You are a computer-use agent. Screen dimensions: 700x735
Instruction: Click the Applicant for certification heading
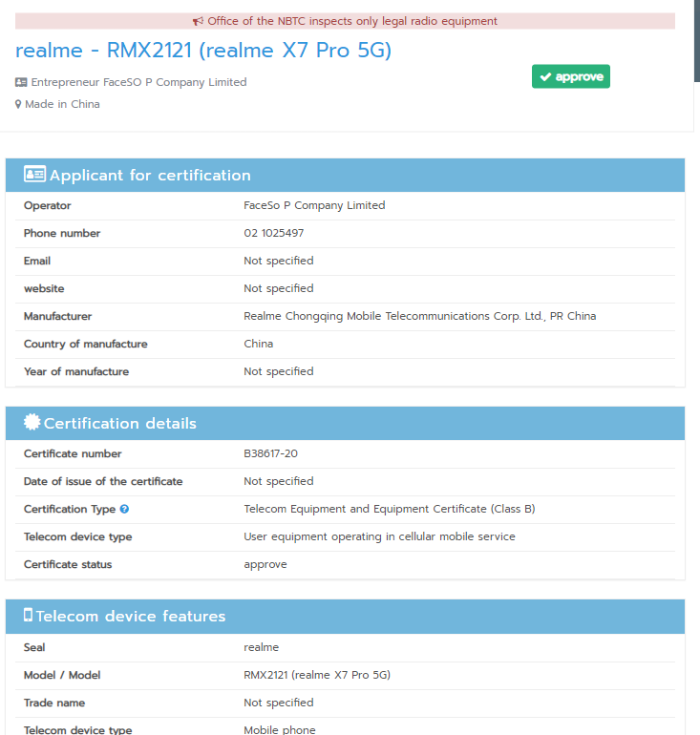coord(150,176)
